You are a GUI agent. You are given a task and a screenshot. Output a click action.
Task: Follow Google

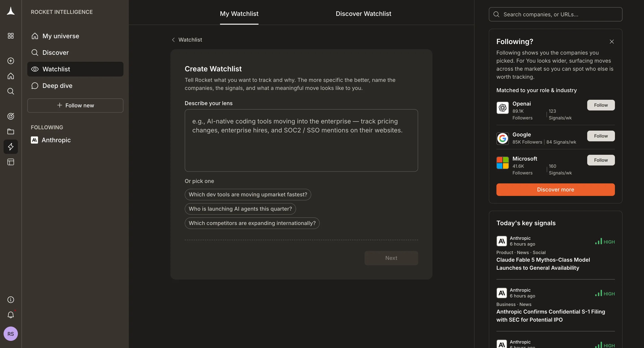pos(601,136)
